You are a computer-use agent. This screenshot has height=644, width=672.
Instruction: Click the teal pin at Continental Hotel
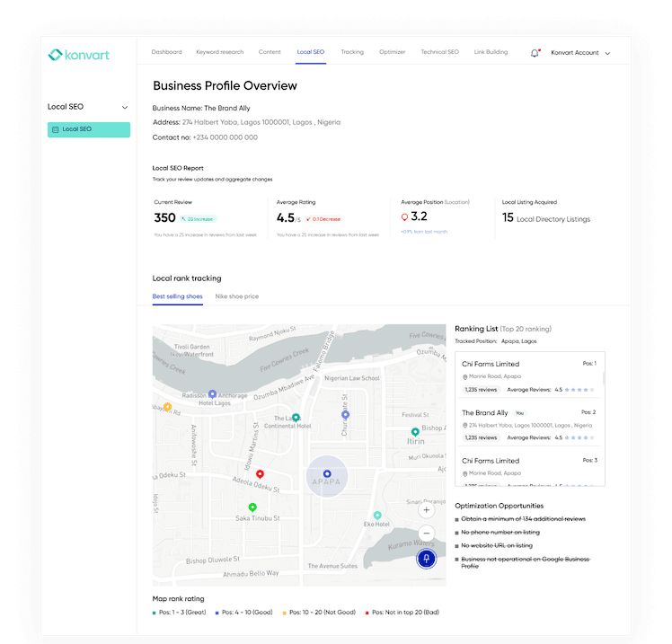click(x=296, y=418)
